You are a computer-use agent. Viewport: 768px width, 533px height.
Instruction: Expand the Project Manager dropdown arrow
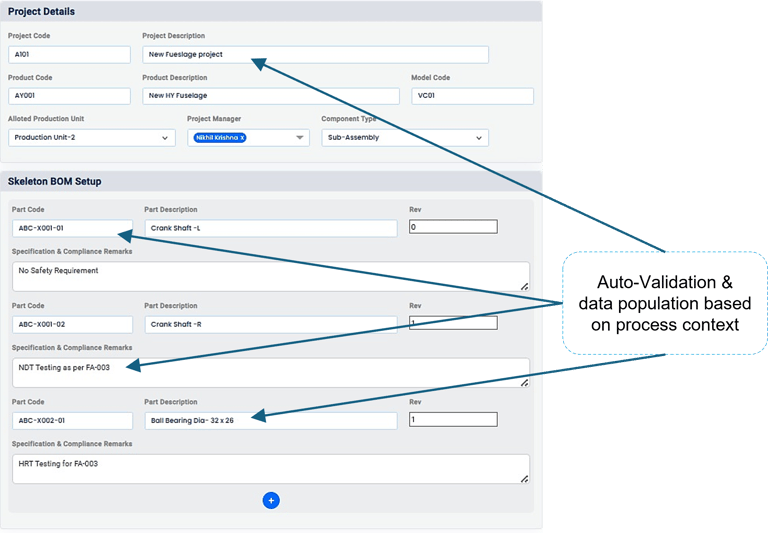point(299,138)
